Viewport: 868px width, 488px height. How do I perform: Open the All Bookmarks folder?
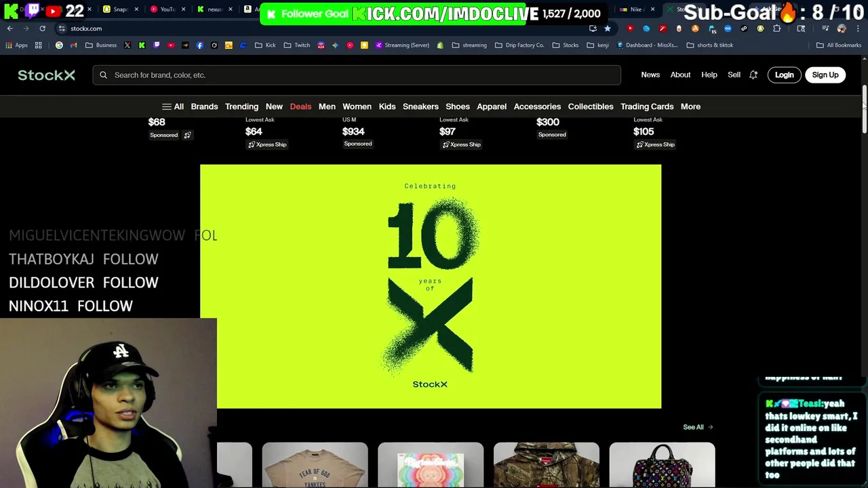coord(839,45)
